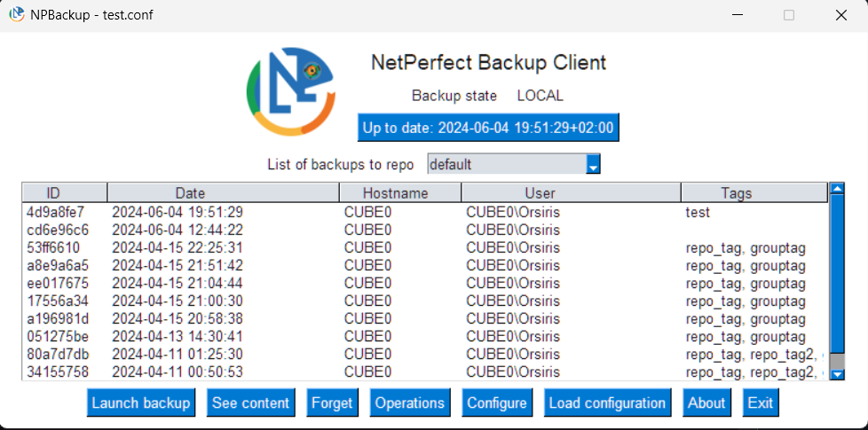
Task: Click the NPBackup title bar app icon
Action: coord(16,15)
